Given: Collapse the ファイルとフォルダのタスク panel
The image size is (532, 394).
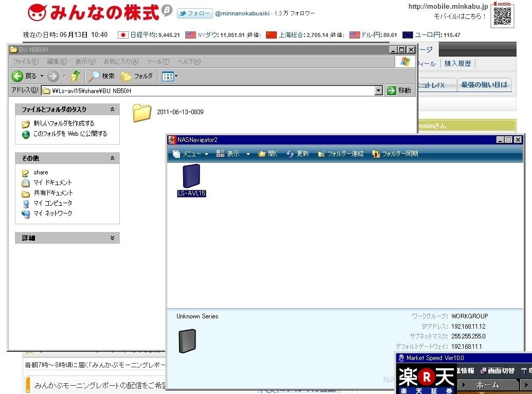Looking at the screenshot, I should [x=112, y=110].
